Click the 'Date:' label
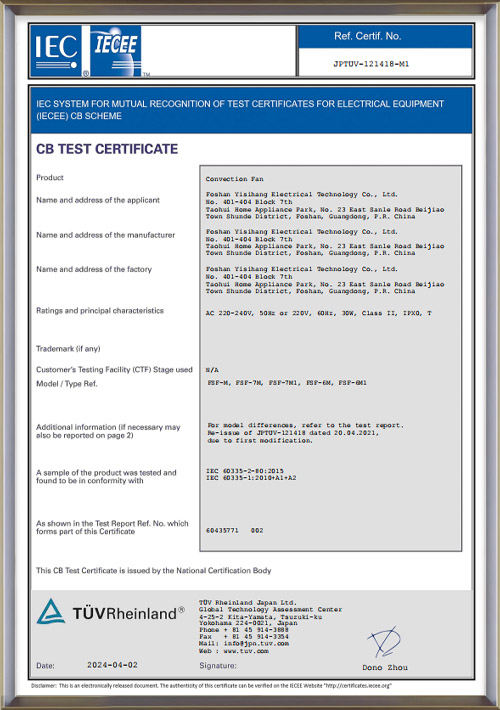This screenshot has height=710, width=500. 45,666
